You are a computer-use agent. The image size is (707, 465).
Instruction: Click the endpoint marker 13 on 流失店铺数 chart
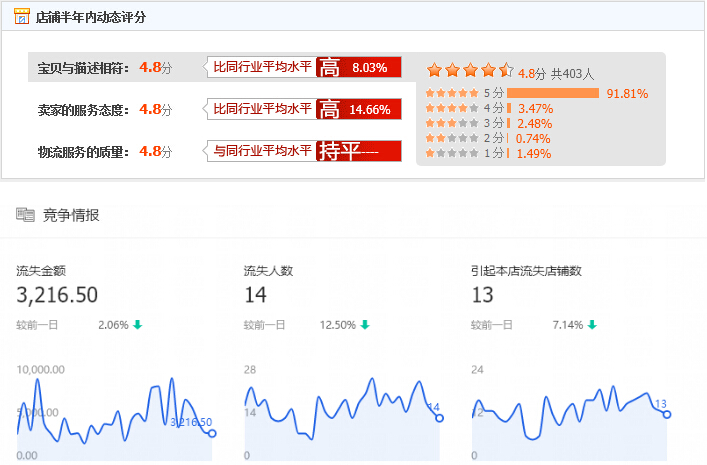click(667, 414)
